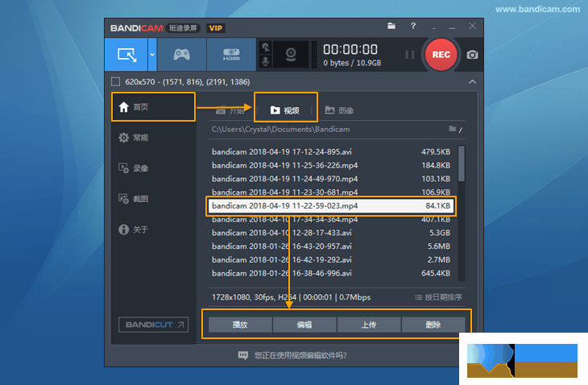588x385 pixels.
Task: Click the chat bubble icon at bottom
Action: 243,355
